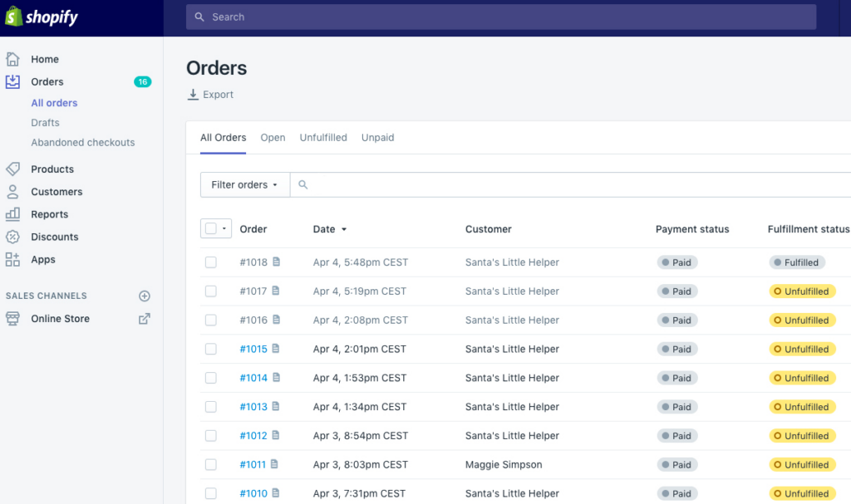Viewport: 851px width, 504px height.
Task: Click the Apps grid icon
Action: (x=12, y=259)
